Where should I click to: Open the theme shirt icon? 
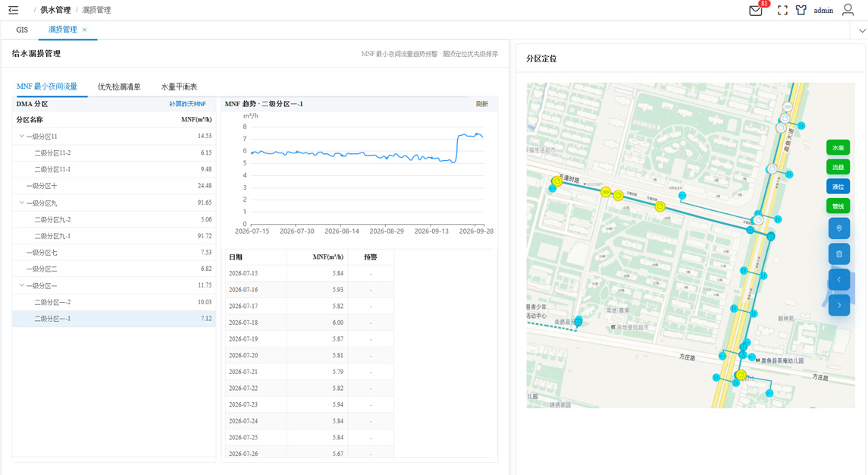pyautogui.click(x=801, y=10)
